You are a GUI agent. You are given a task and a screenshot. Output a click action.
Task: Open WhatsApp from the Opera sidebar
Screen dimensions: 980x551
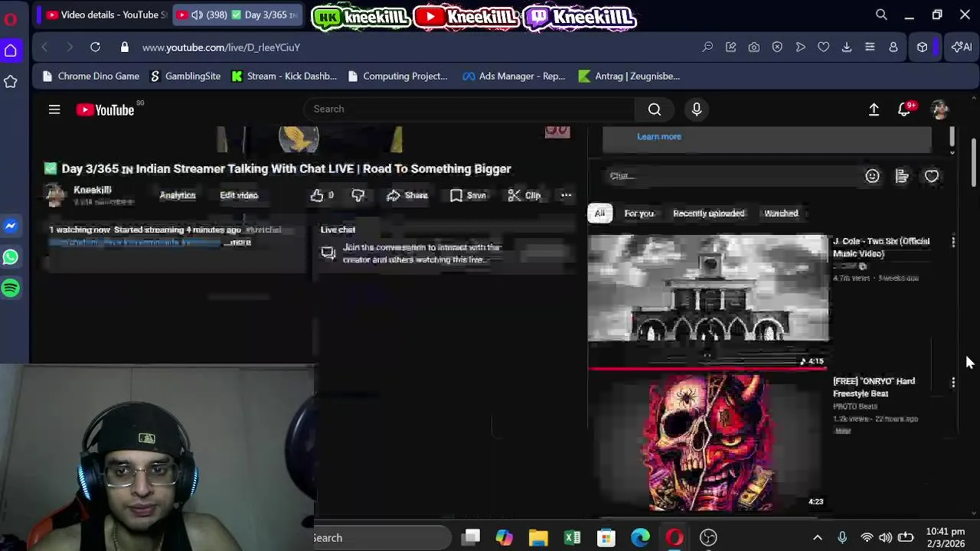[x=11, y=257]
